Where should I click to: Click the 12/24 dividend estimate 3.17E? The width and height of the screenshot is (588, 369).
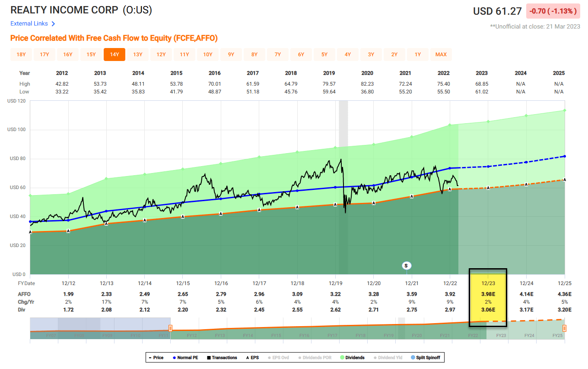click(526, 310)
